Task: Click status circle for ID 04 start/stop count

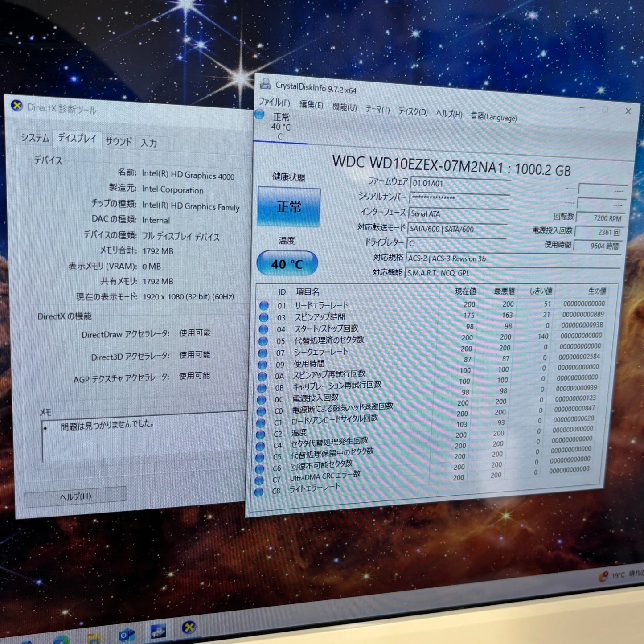Action: 263,329
